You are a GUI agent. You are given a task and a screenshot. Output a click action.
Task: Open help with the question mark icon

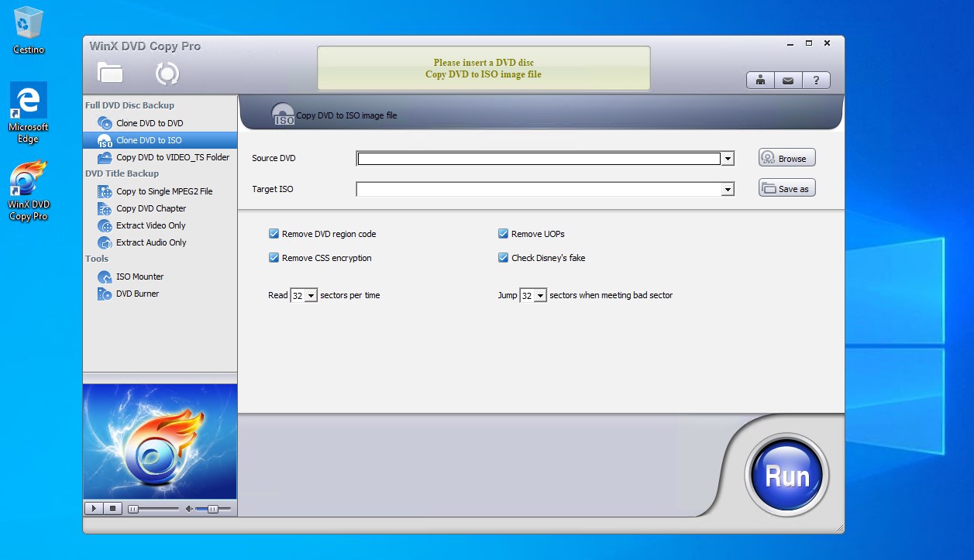coord(816,80)
